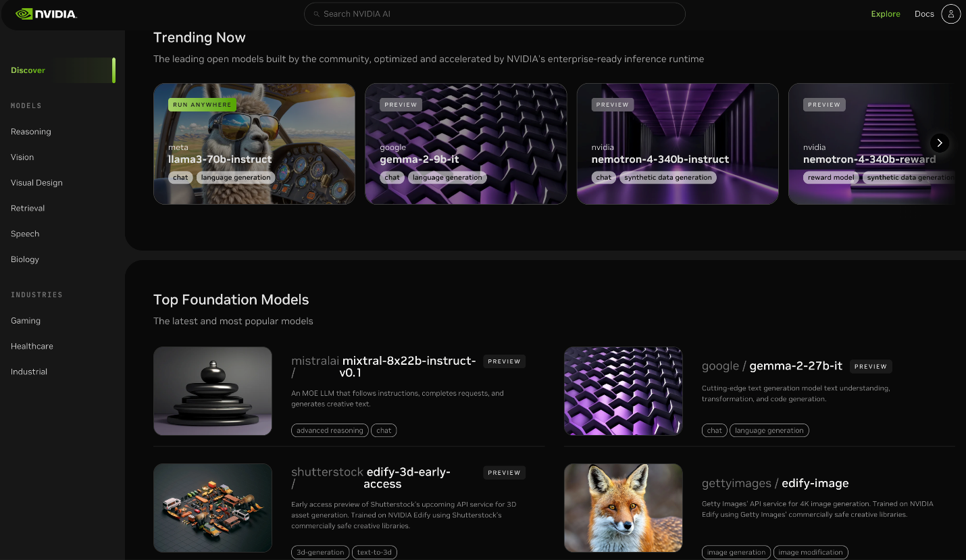Open the Biology models category
966x560 pixels.
pos(25,259)
